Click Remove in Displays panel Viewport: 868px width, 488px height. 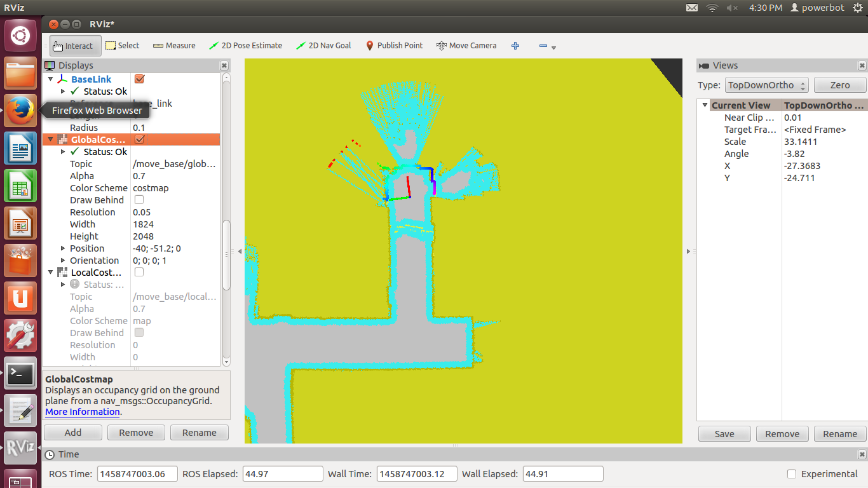point(136,433)
